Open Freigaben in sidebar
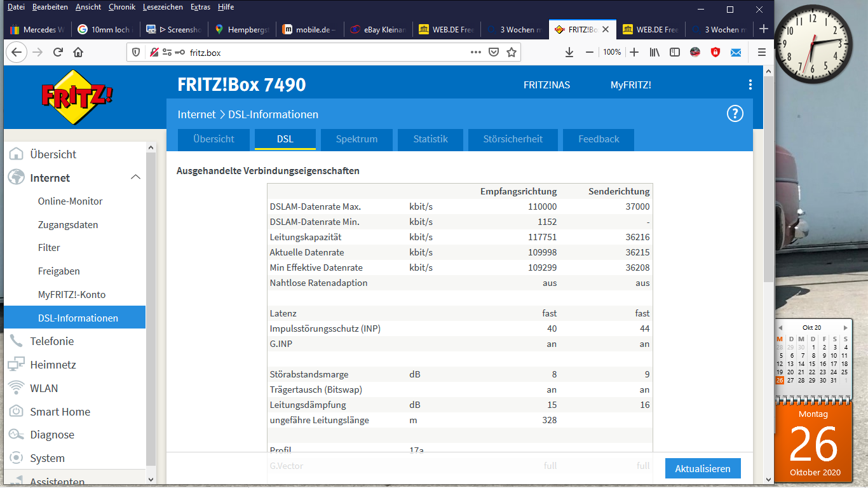868x488 pixels. (59, 271)
